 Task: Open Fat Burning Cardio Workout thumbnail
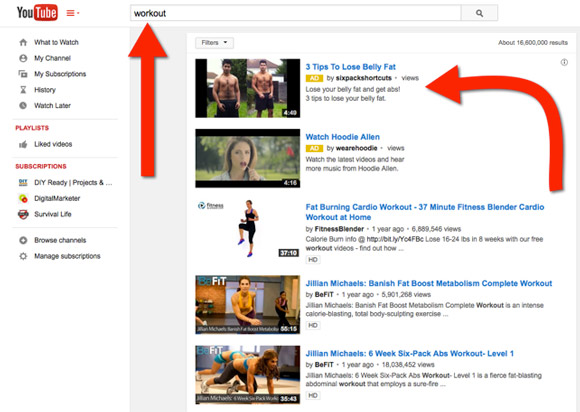(x=247, y=229)
